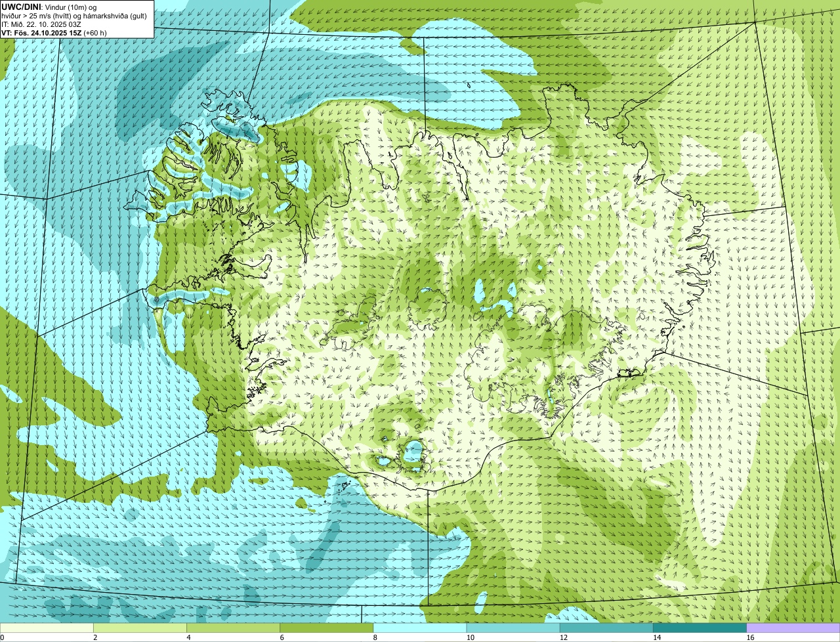
Task: Click the legend scale label "10"
Action: click(470, 637)
